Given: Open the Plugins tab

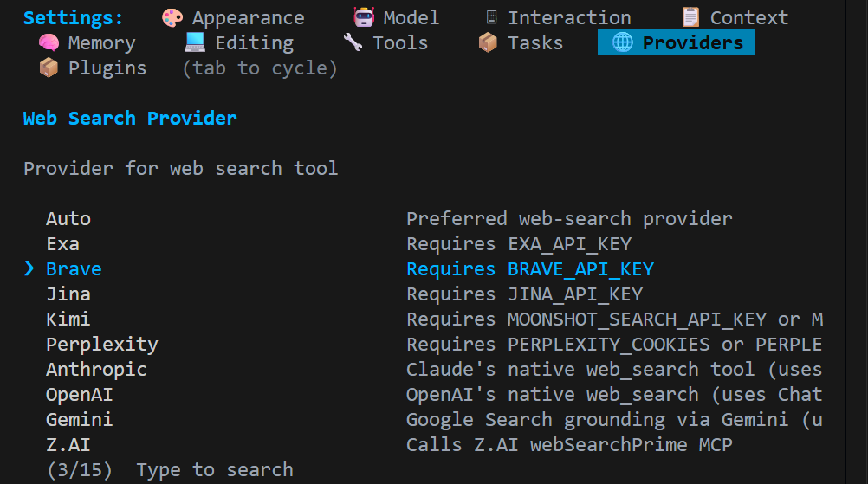Looking at the screenshot, I should coord(93,68).
